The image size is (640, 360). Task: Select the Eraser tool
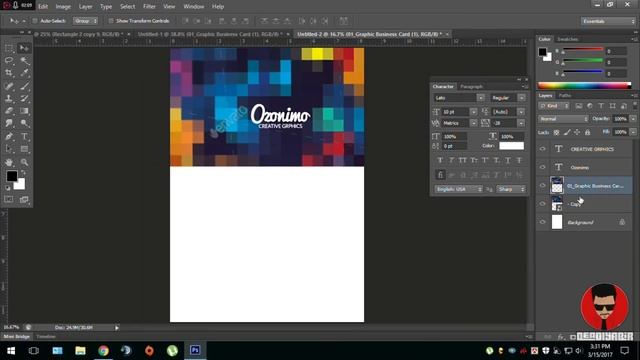[x=9, y=111]
